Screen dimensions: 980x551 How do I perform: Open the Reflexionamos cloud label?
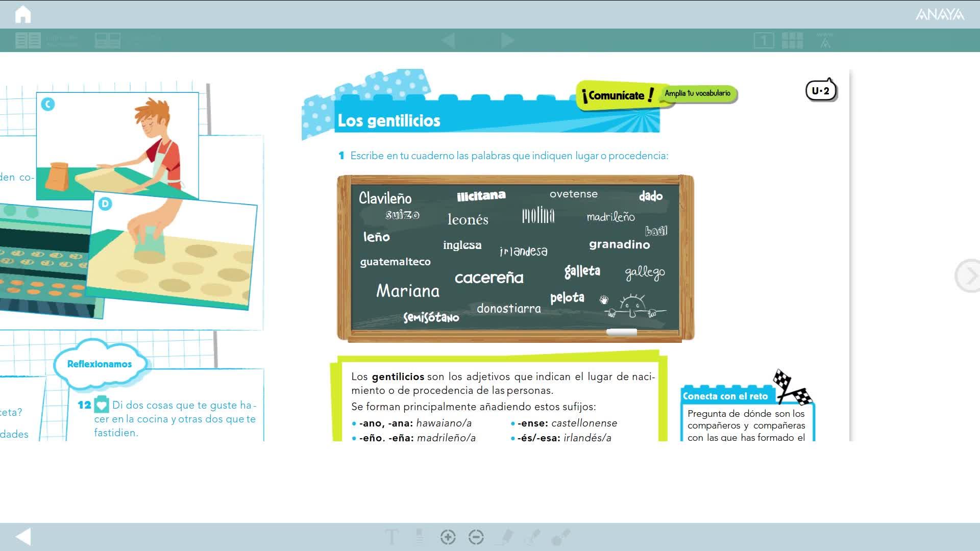pyautogui.click(x=100, y=364)
